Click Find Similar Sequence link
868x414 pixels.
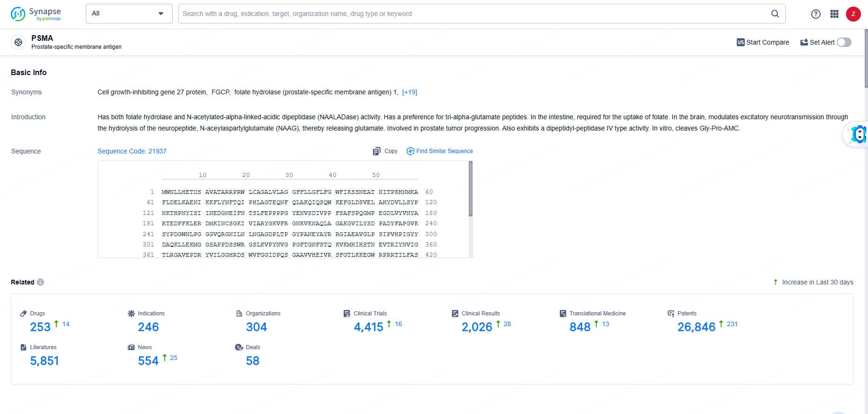point(440,151)
